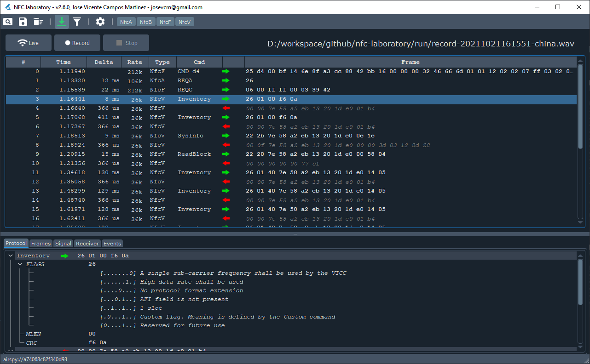Screen dimensions: 590x364
Task: Click the filter funnel toolbar icon
Action: [x=77, y=22]
